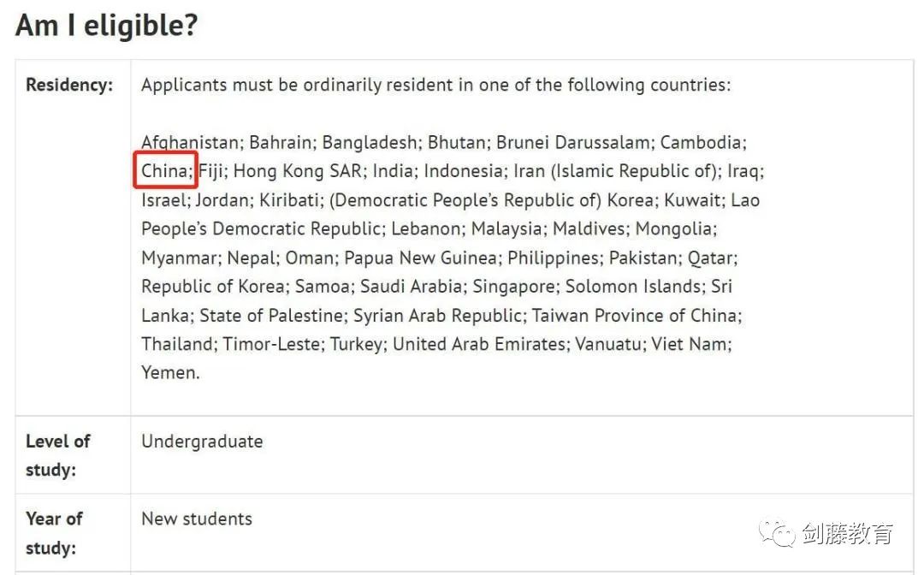
Task: Click the WeChat logo watermark icon
Action: click(x=777, y=534)
